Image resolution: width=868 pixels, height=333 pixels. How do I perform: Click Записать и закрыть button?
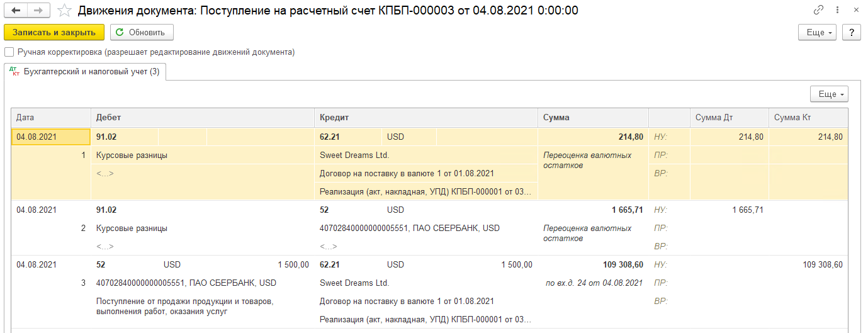click(x=54, y=32)
